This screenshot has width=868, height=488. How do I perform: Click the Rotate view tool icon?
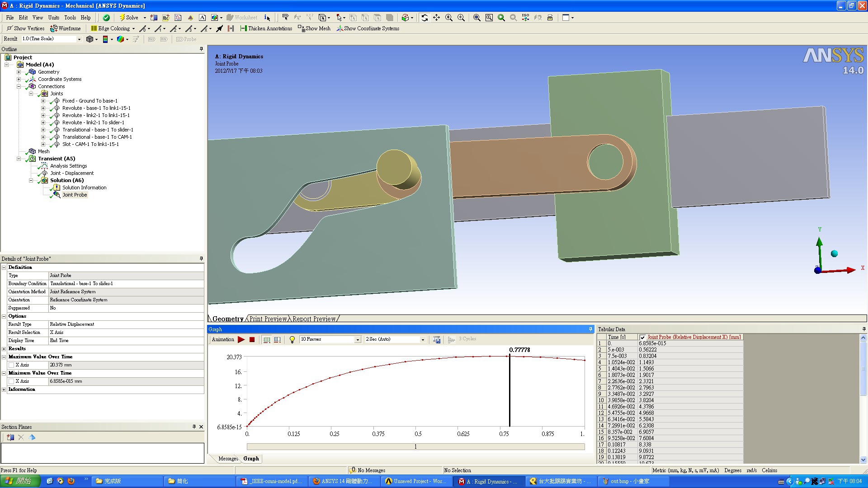point(424,18)
